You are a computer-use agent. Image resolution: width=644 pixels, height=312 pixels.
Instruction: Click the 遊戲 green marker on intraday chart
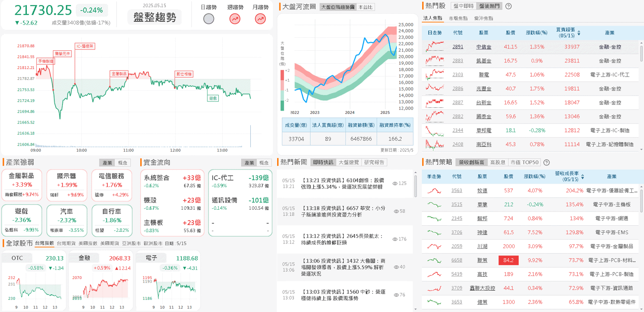[213, 98]
